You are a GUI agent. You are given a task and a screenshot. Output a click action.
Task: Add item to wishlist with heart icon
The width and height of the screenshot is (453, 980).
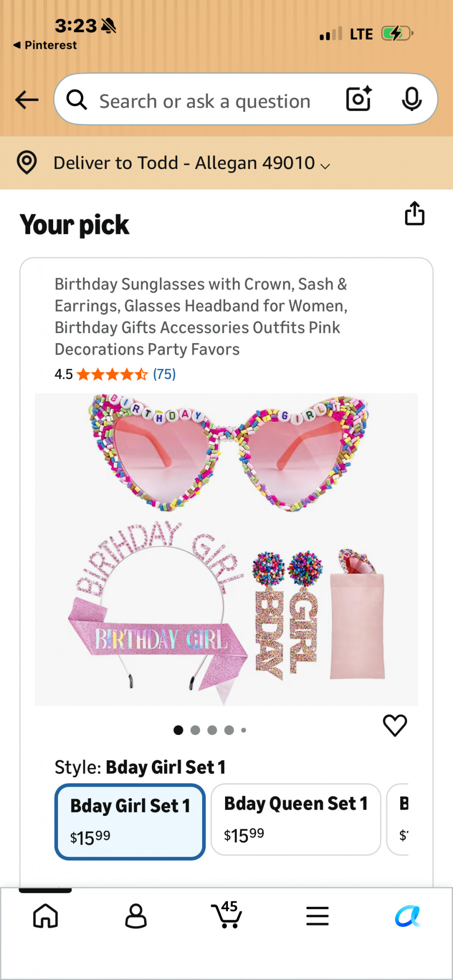coord(395,725)
